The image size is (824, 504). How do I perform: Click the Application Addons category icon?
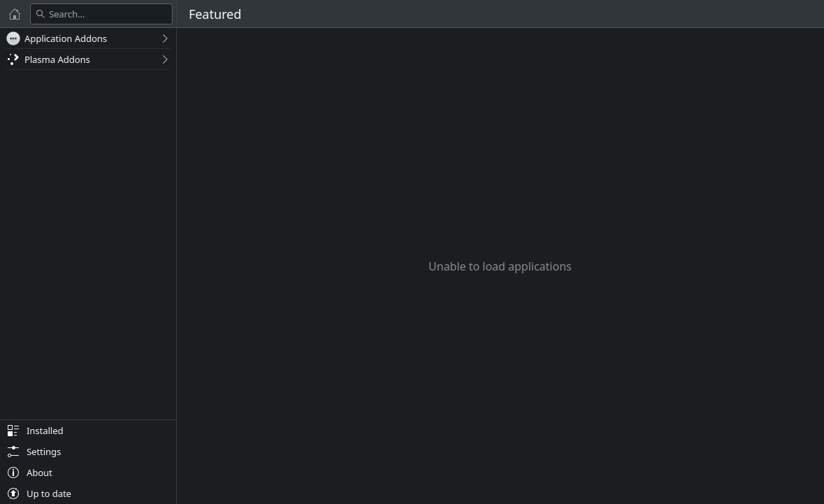13,38
